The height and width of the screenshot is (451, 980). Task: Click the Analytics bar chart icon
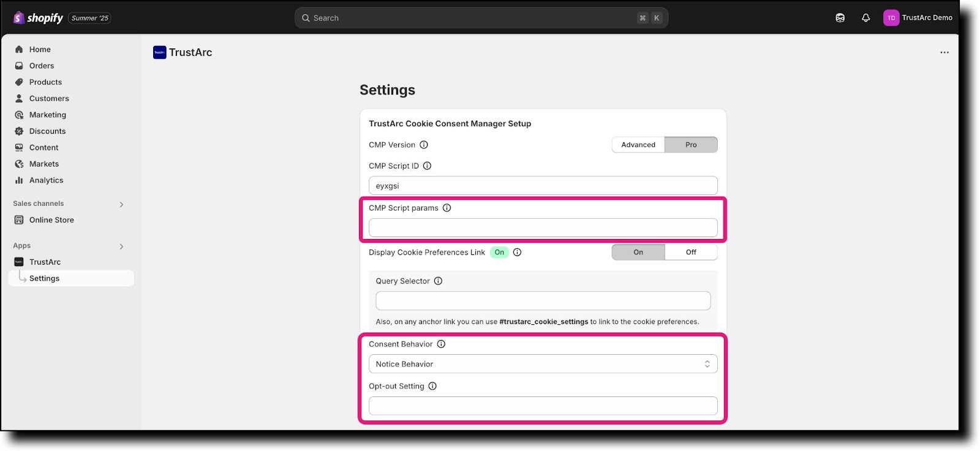[19, 180]
